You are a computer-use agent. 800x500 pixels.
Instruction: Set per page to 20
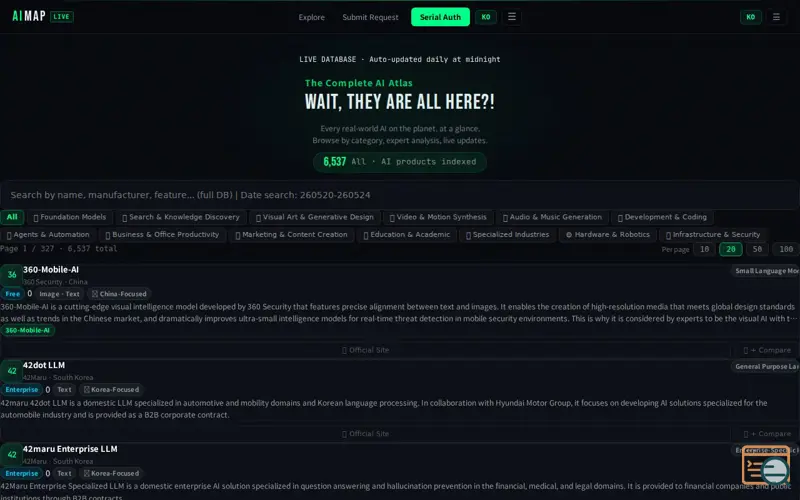click(731, 249)
